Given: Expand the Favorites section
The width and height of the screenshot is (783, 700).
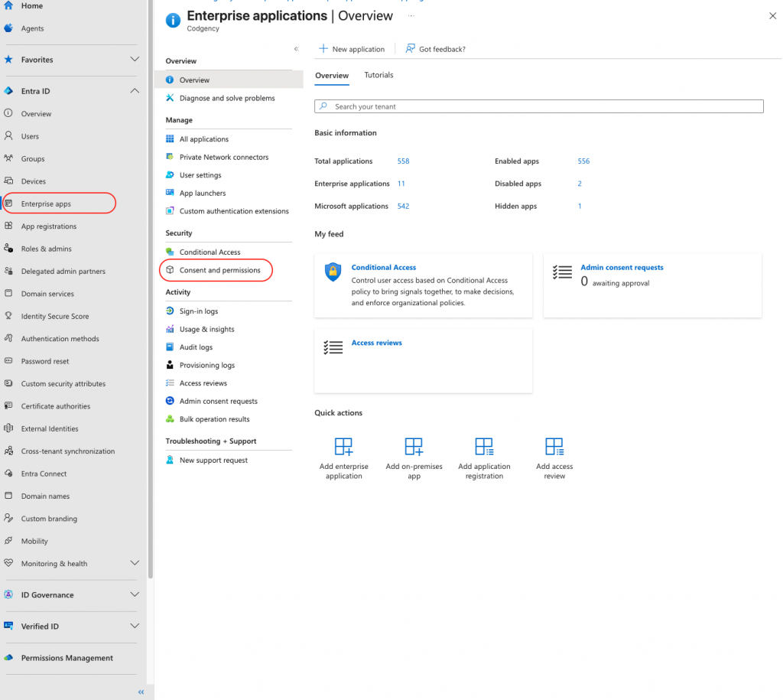Looking at the screenshot, I should point(135,60).
